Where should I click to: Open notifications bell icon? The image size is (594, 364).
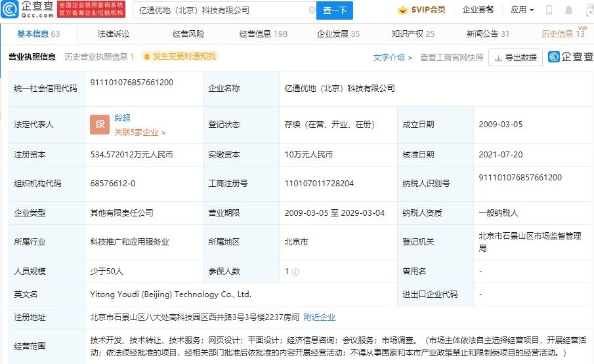[x=568, y=10]
